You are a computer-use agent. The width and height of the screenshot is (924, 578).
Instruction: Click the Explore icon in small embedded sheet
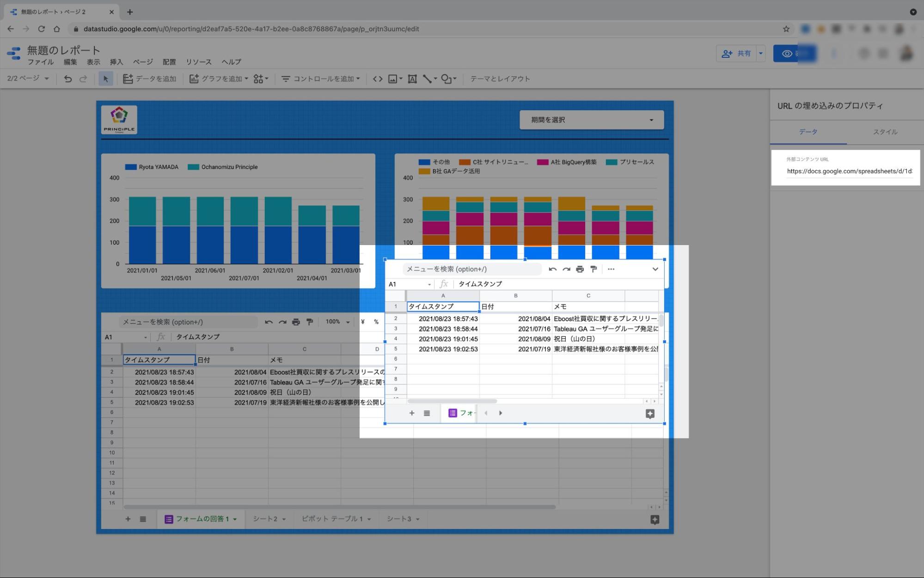click(x=650, y=414)
